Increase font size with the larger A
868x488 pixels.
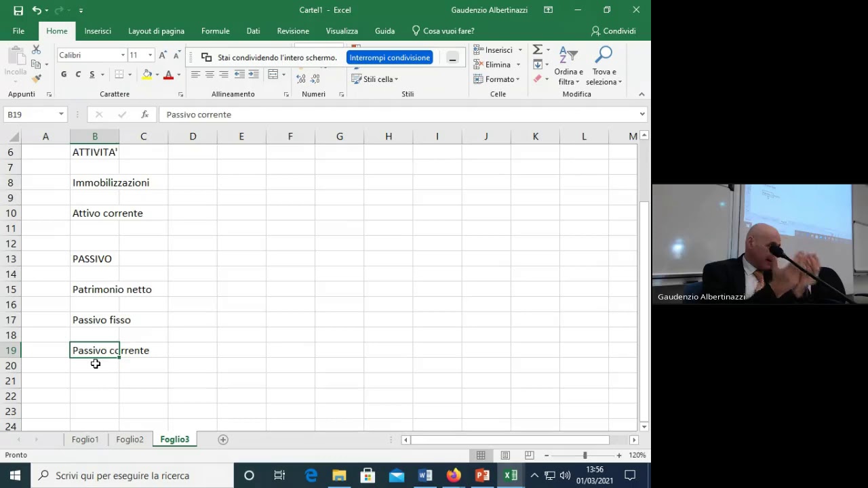[x=163, y=55]
